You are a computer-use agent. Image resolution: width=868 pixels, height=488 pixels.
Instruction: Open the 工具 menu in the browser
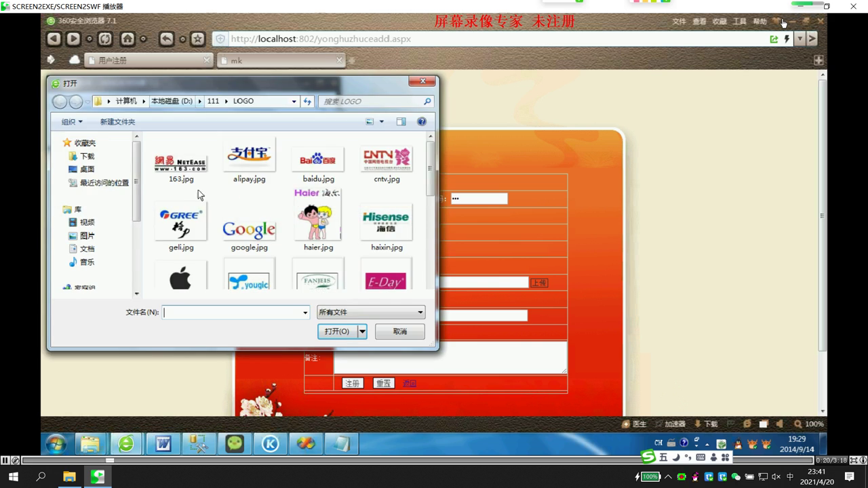coord(740,22)
